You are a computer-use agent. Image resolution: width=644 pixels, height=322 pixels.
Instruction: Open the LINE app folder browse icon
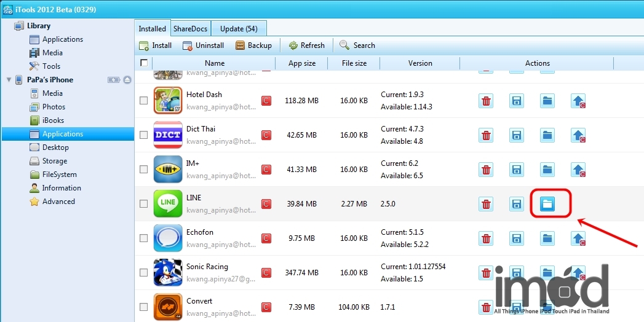(x=547, y=204)
